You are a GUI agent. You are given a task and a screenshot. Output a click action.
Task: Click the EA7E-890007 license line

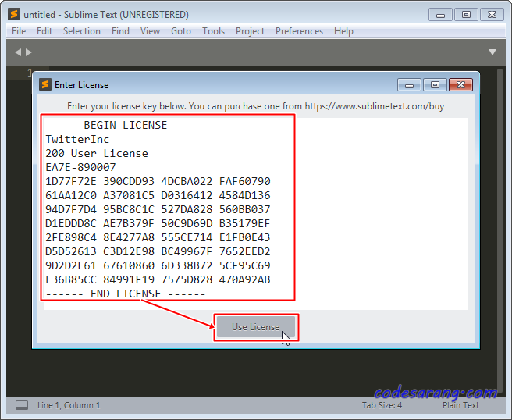click(x=80, y=168)
